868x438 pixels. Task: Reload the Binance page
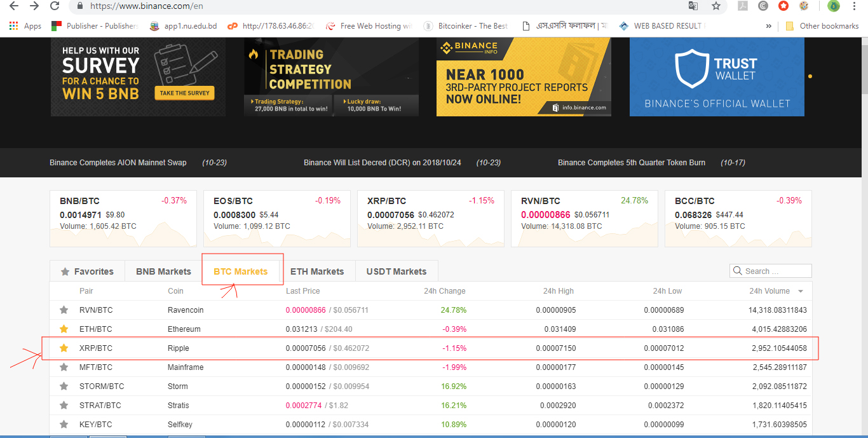pos(55,6)
